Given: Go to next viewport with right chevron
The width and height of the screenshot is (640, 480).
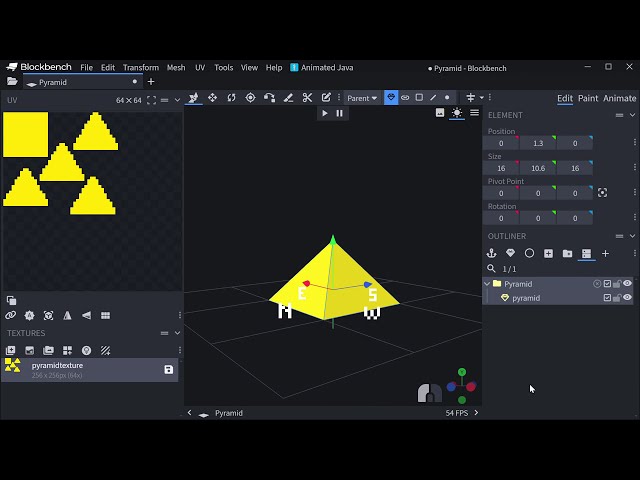Looking at the screenshot, I should (x=476, y=413).
